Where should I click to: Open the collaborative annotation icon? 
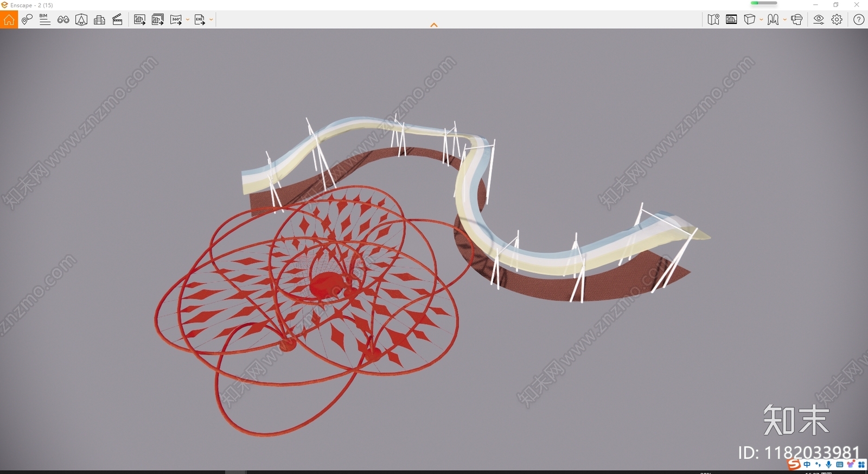point(81,20)
